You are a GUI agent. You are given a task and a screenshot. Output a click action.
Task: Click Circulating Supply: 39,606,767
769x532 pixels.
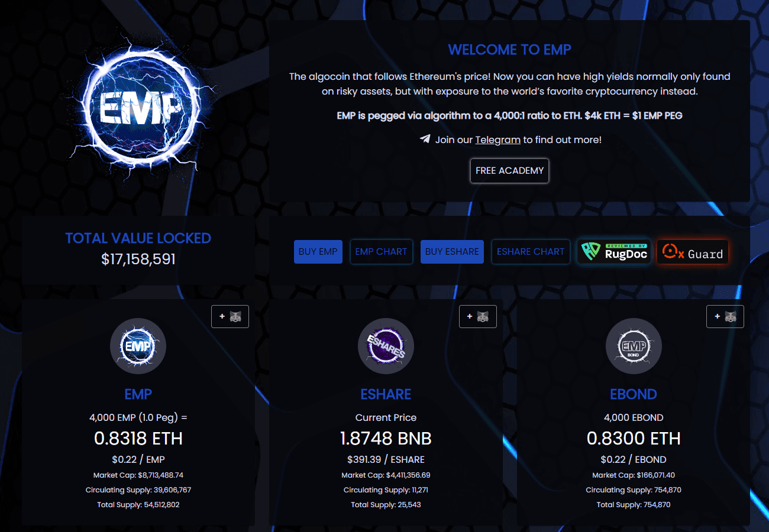138,490
